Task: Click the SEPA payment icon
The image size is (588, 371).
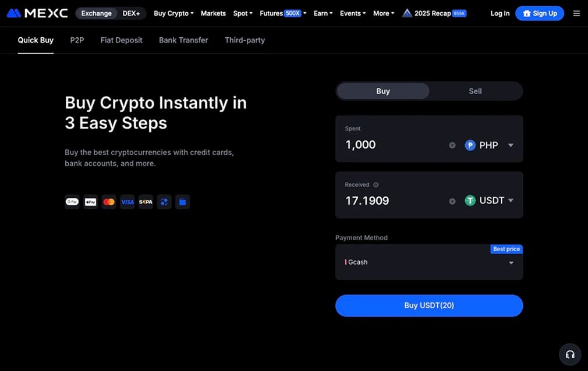Action: tap(146, 202)
